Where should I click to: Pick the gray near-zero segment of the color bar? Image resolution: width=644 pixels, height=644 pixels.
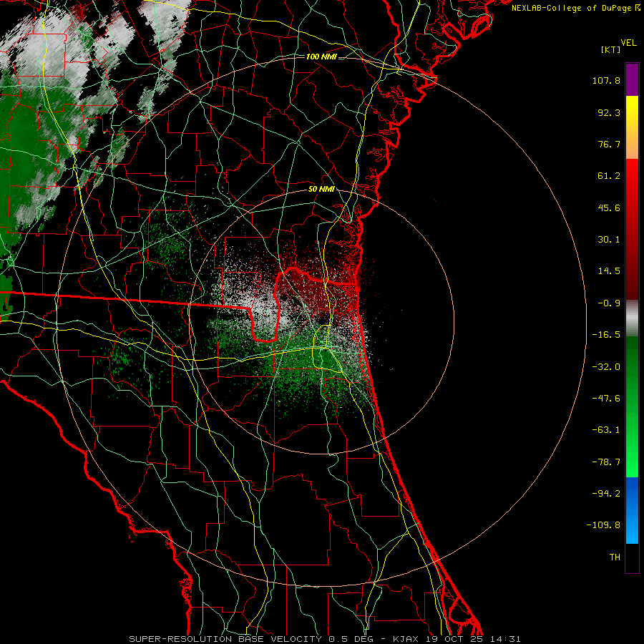[x=632, y=318]
